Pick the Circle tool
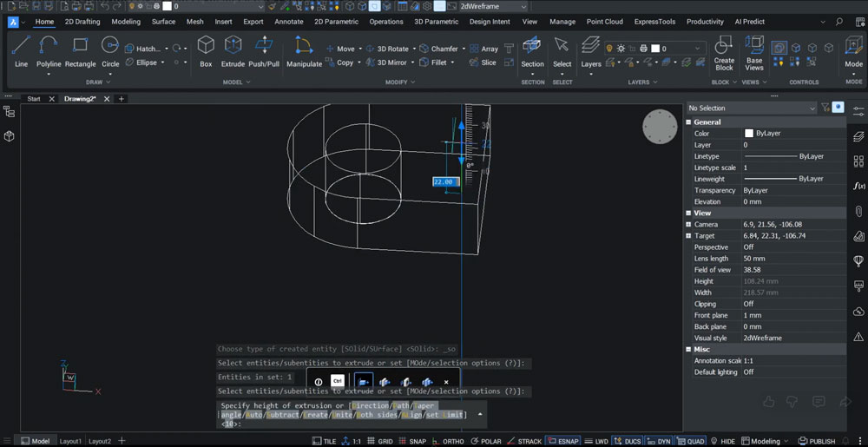 [110, 51]
